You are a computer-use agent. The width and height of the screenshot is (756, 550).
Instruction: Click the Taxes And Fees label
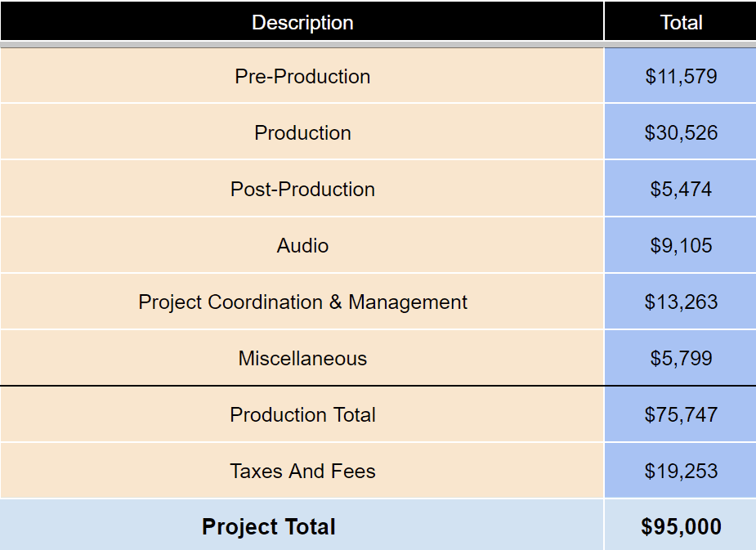pos(302,472)
